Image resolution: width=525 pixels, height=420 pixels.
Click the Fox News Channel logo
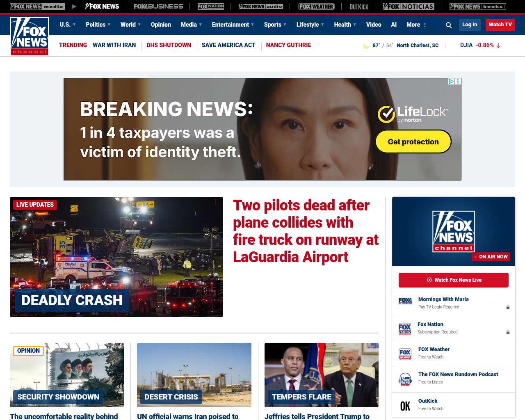tap(30, 36)
